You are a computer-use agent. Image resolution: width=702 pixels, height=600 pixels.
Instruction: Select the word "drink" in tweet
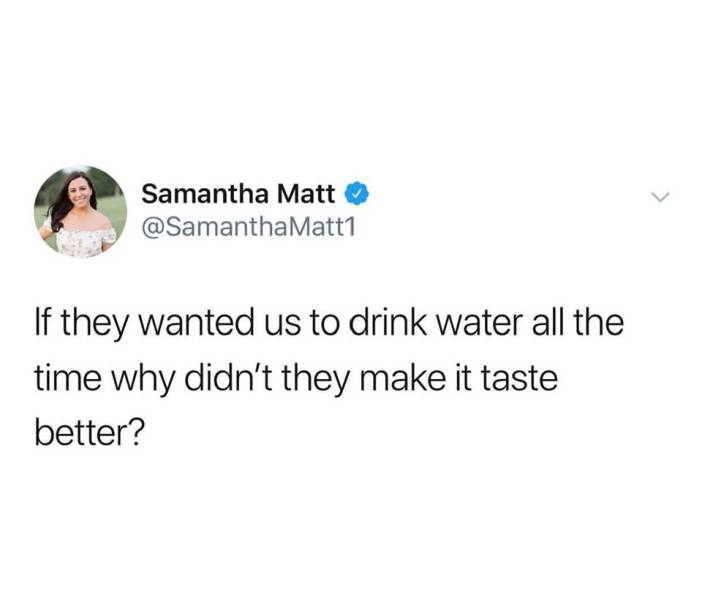(x=388, y=322)
